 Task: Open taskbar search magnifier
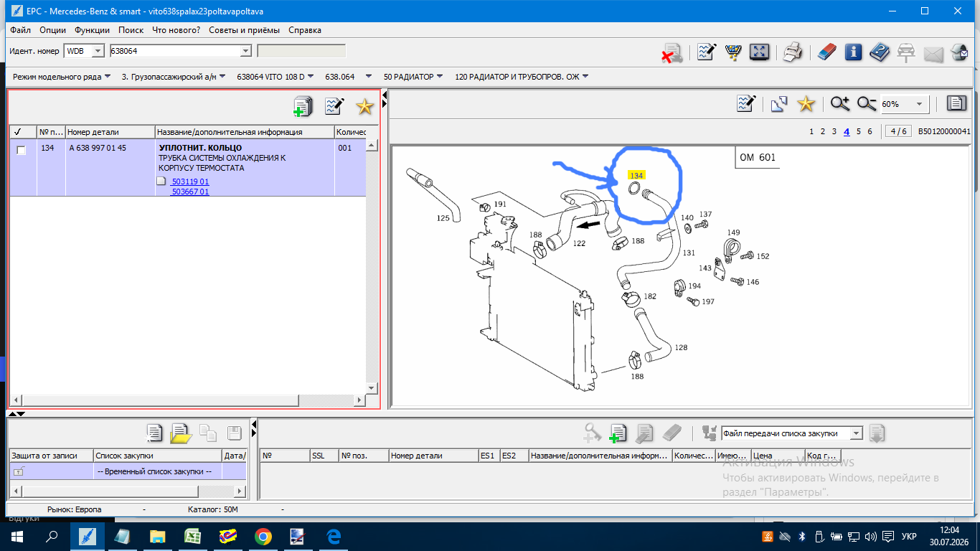pos(52,537)
